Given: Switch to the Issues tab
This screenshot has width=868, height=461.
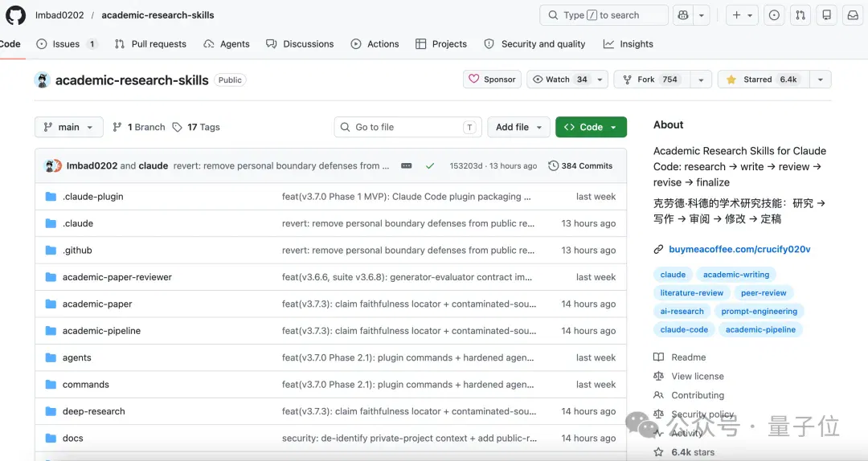Looking at the screenshot, I should coord(67,43).
